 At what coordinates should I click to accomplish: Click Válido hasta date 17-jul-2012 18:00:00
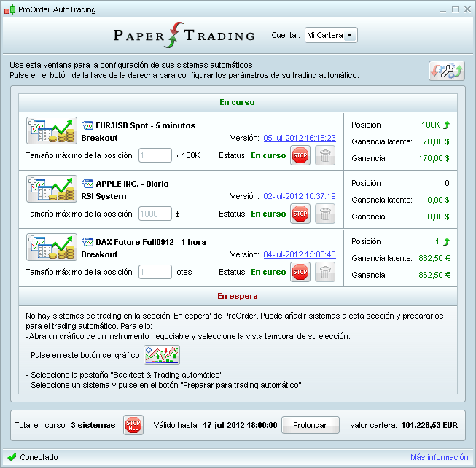coord(240,425)
